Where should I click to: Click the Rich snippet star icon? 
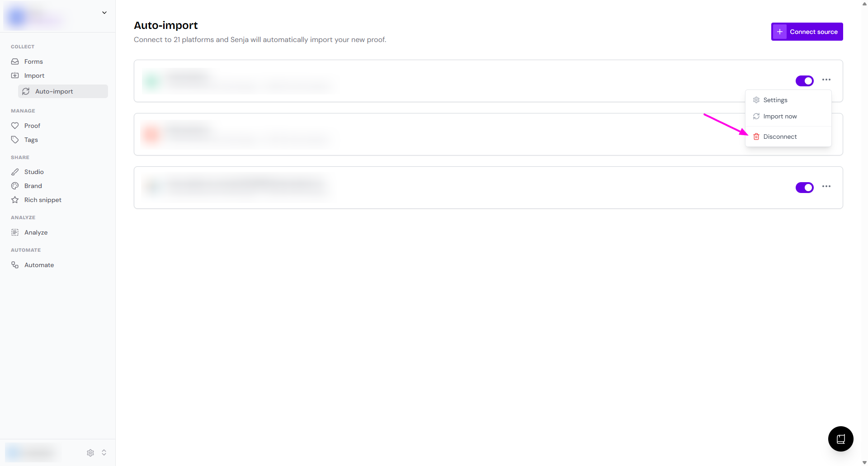[x=15, y=200]
